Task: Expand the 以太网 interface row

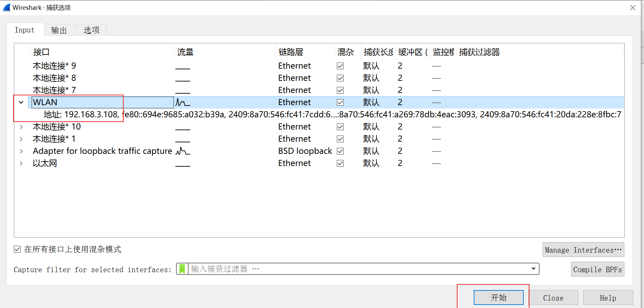Action: coord(21,163)
